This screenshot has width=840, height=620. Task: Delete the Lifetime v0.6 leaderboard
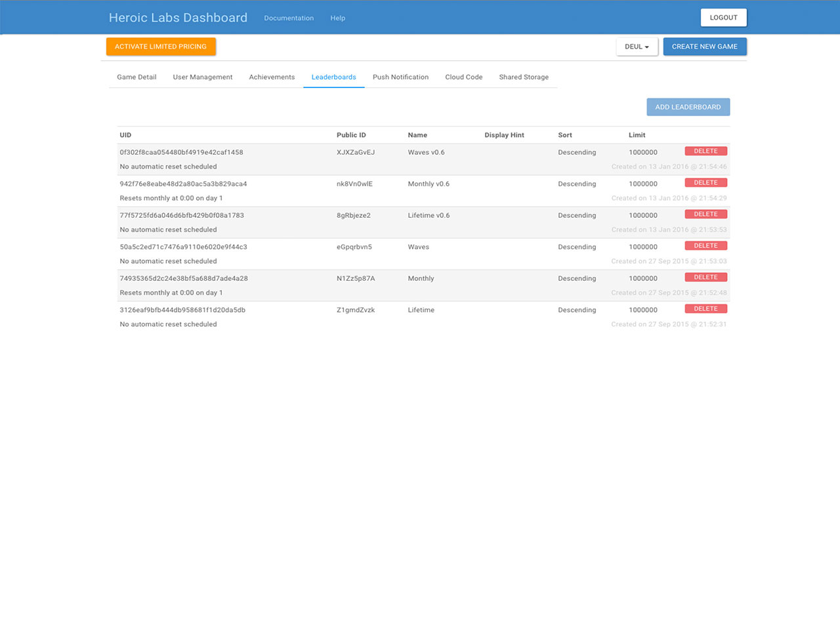(705, 214)
